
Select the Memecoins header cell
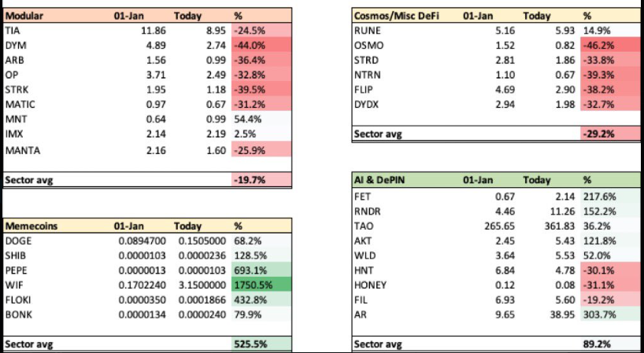pos(33,226)
